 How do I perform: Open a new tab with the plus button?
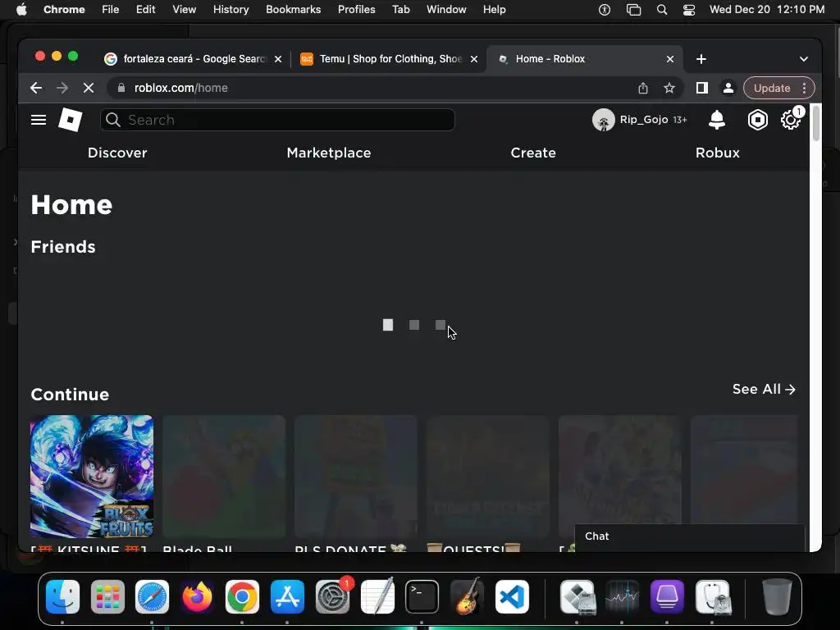(x=701, y=59)
